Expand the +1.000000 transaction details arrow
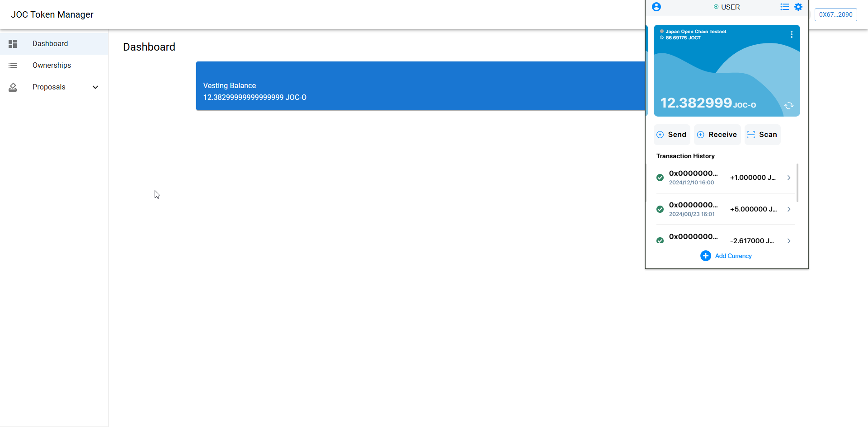 (x=789, y=178)
